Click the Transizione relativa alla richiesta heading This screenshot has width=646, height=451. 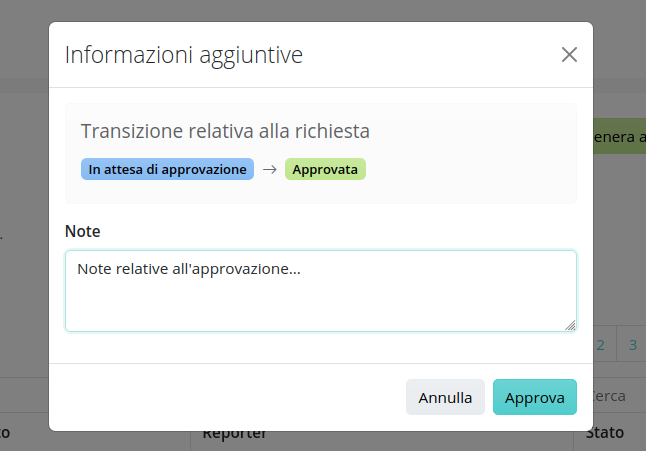click(x=225, y=131)
